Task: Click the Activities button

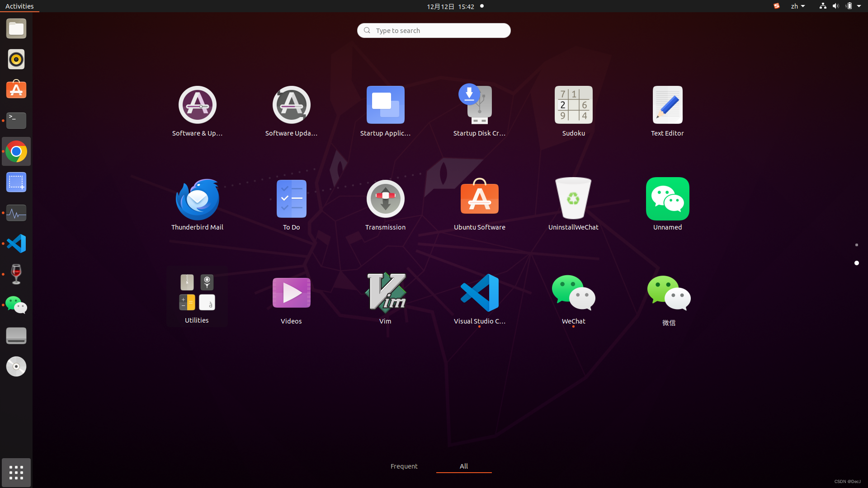Action: click(19, 6)
